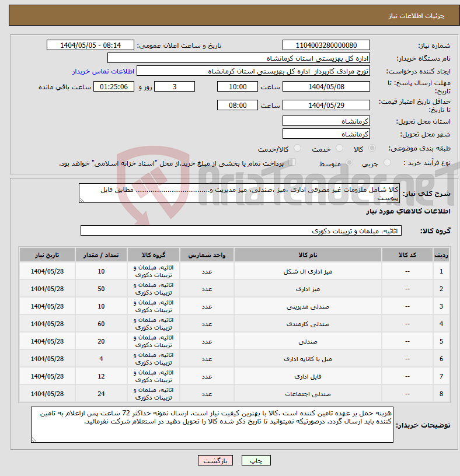
Task: Select the جزیی purchase type radio
Action: [x=387, y=163]
